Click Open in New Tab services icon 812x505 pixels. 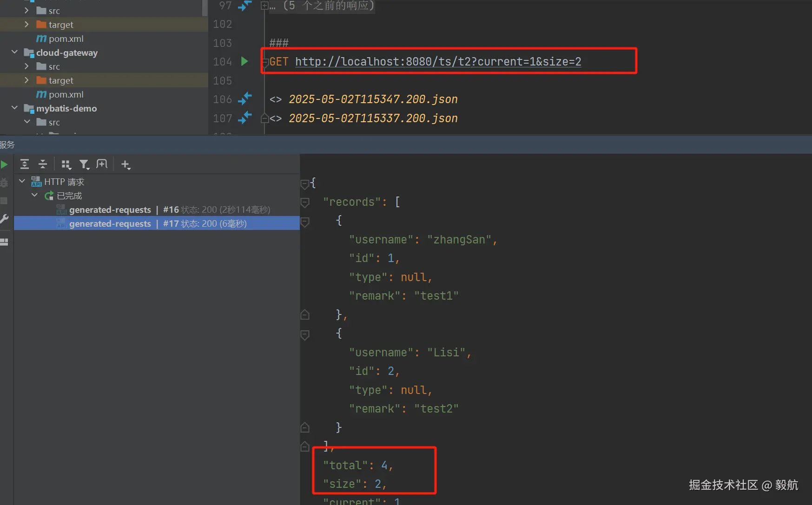[102, 164]
